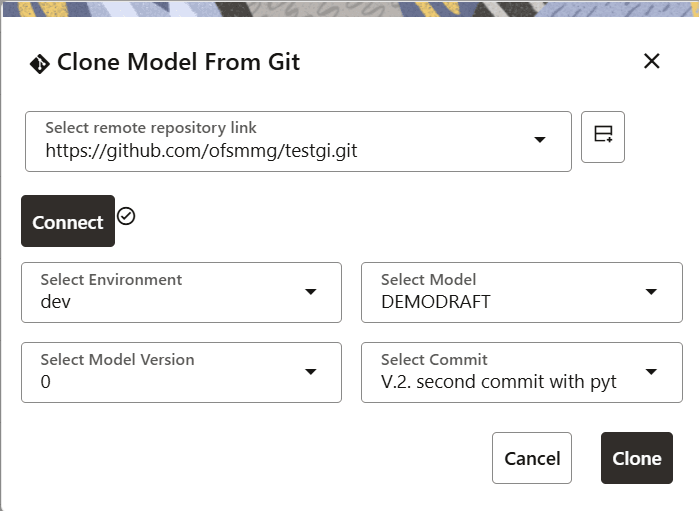The image size is (699, 511).
Task: Click the connection success checkmark icon
Action: 126,215
